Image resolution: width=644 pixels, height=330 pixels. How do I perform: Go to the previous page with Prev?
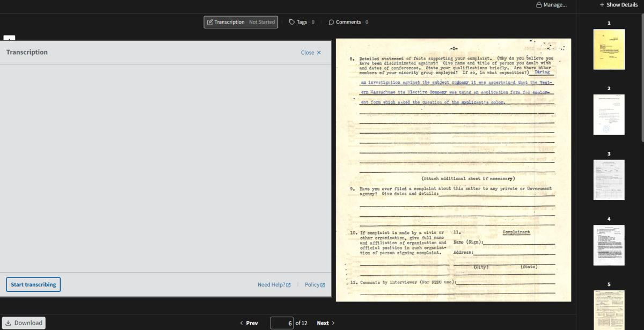[248, 323]
